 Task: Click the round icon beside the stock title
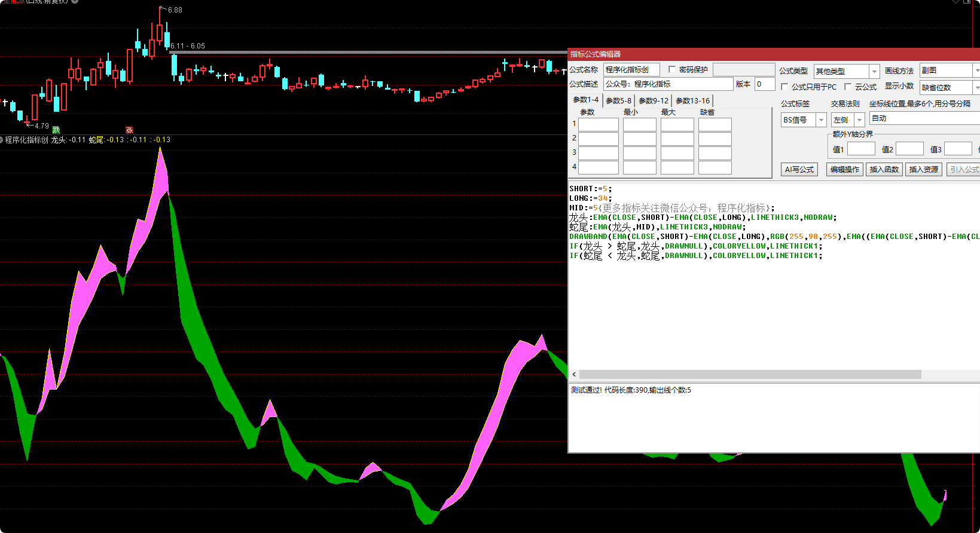(x=75, y=2)
